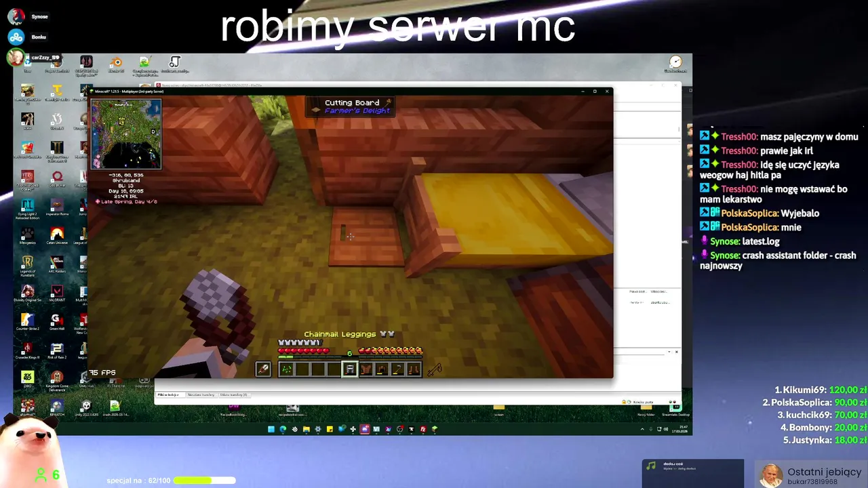Launch the Imperator Rome desktop icon
Screen dimensions: 868x488
[x=57, y=207]
